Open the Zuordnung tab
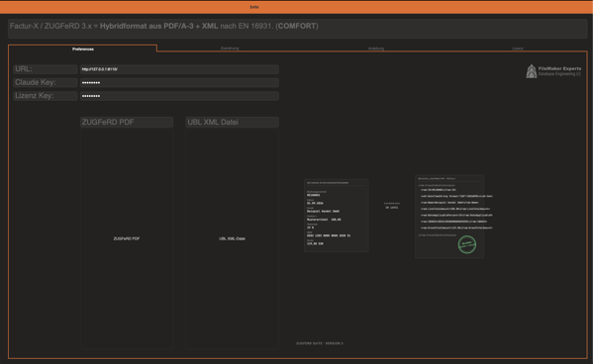Viewport: 593px width, 364px height. pos(230,48)
